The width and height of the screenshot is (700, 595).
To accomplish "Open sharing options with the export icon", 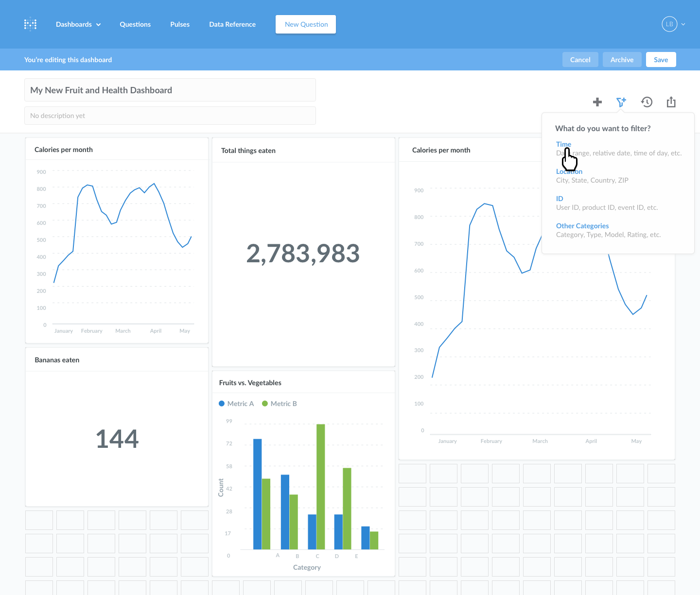I will pyautogui.click(x=671, y=102).
